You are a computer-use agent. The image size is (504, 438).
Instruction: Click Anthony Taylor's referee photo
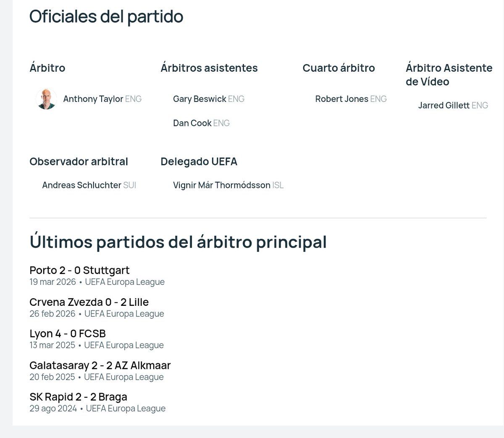point(46,99)
